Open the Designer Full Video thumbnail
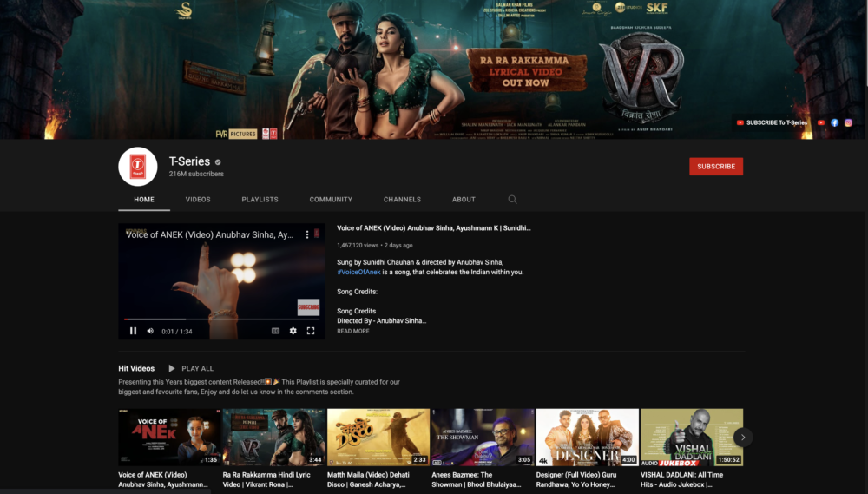The height and width of the screenshot is (494, 868). [x=588, y=437]
